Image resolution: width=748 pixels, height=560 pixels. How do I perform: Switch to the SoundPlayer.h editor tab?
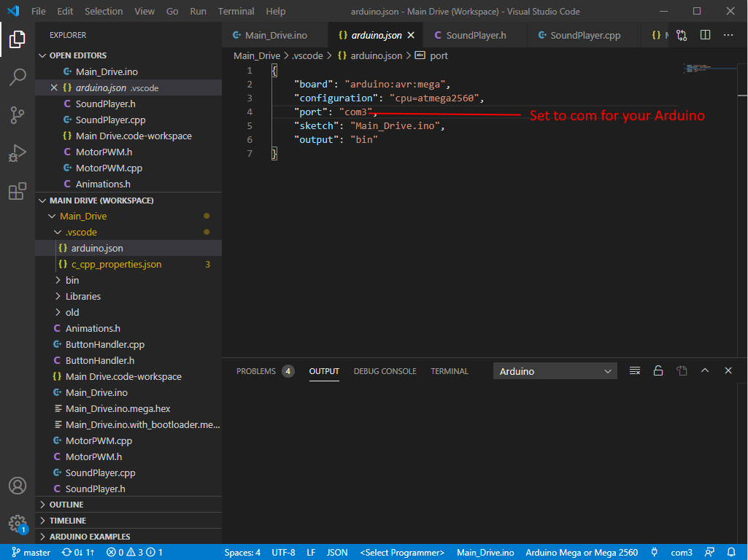click(x=476, y=35)
